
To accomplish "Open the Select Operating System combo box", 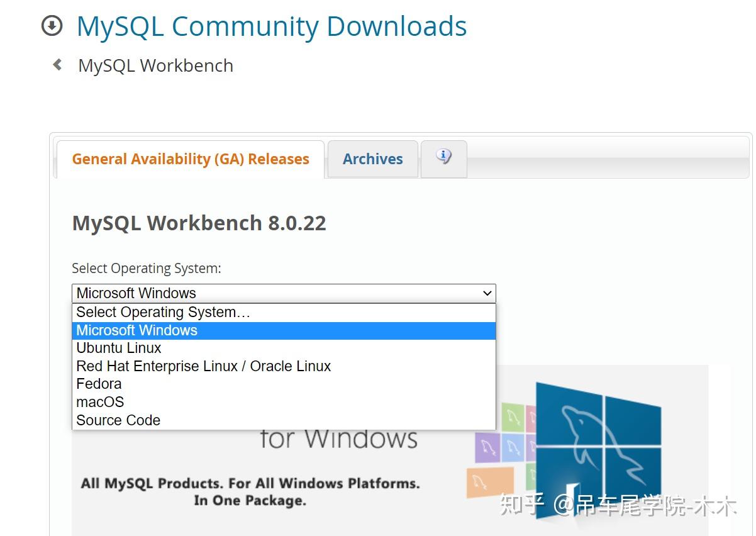I will pyautogui.click(x=283, y=293).
